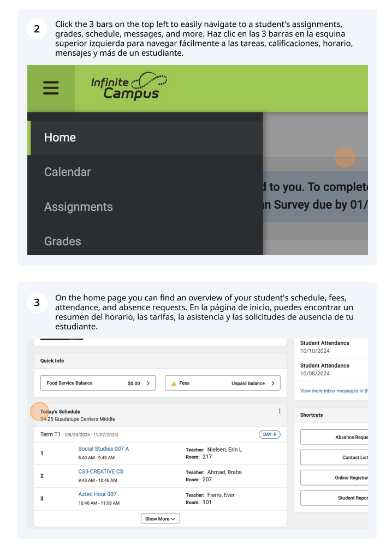Open Student Attendance message dated 10/08/2024

tap(325, 369)
